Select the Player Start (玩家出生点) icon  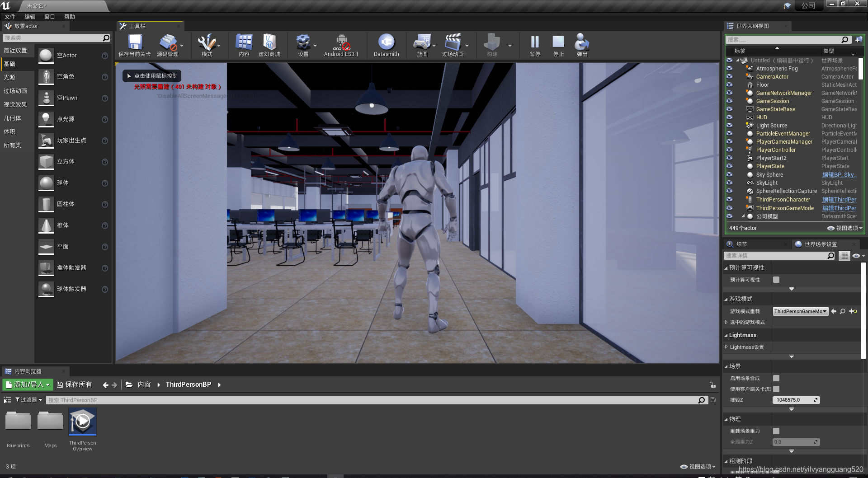tap(46, 141)
